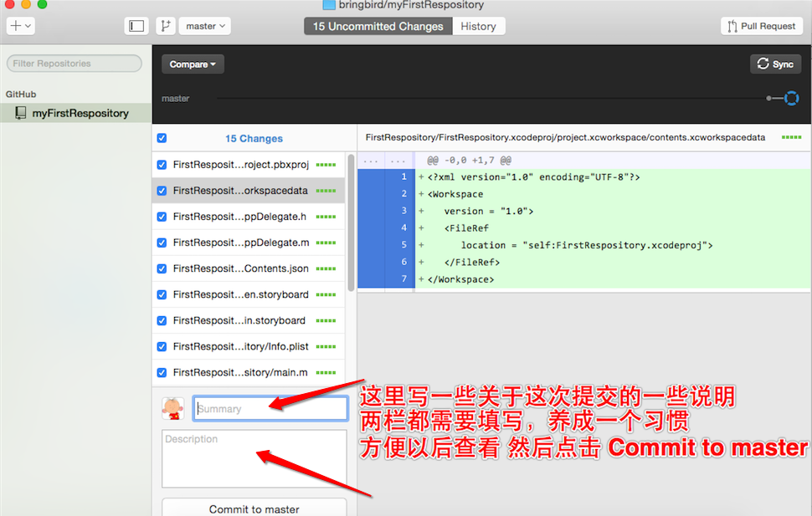Click the blue circle branch head marker

791,98
